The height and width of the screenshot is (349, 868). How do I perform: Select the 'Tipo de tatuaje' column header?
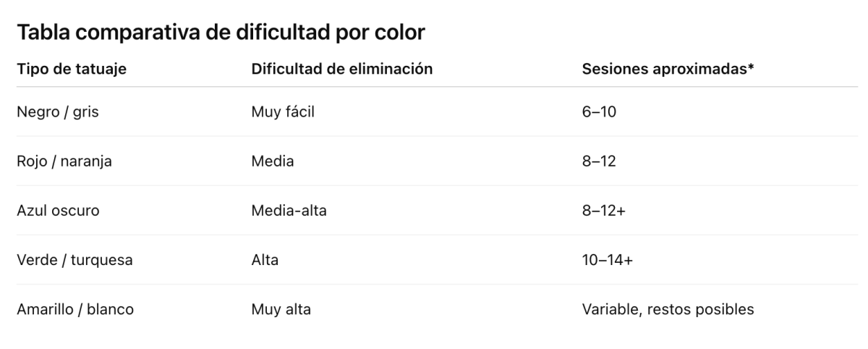(72, 69)
